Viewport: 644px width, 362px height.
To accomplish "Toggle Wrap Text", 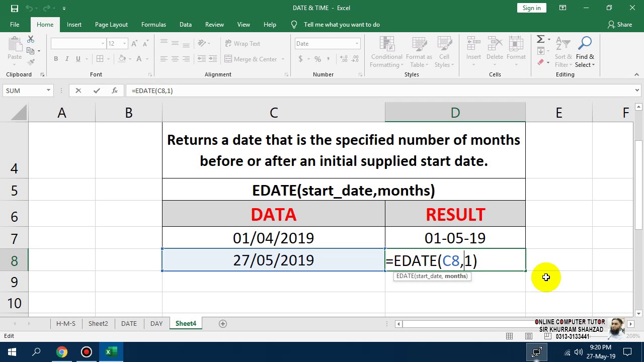I will click(243, 44).
